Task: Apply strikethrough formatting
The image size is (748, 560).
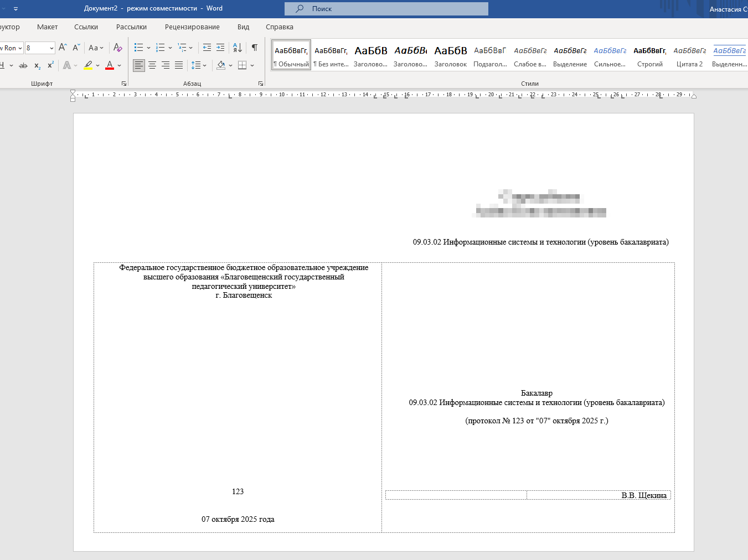Action: pos(23,65)
